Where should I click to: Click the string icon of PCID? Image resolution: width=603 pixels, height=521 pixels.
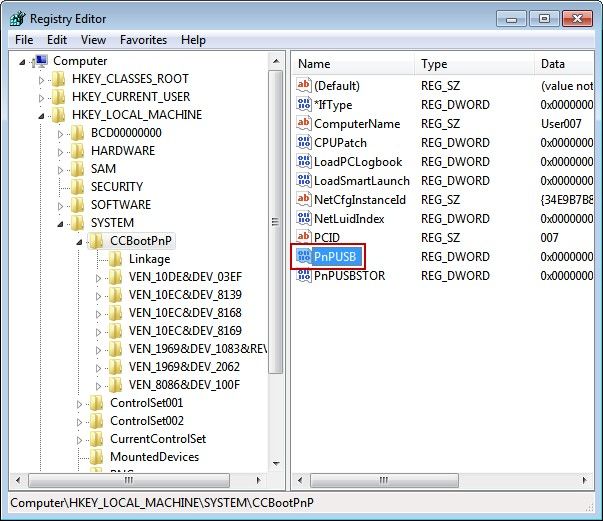point(303,237)
